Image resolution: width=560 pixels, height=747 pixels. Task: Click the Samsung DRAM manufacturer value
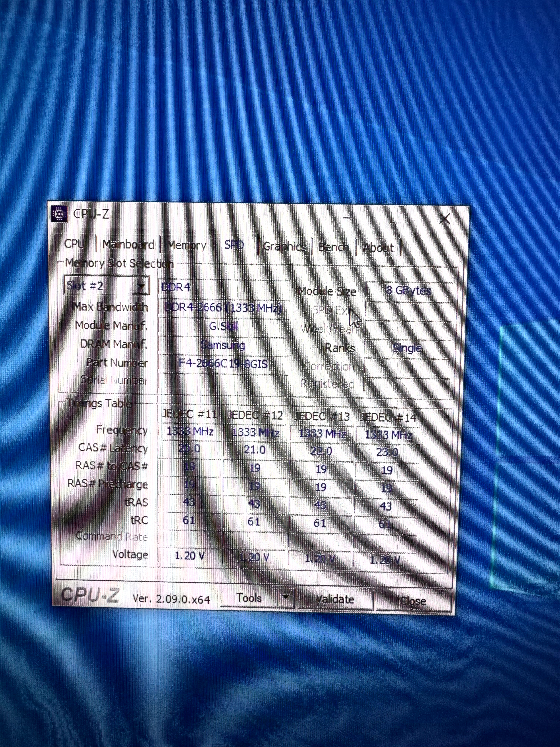point(223,345)
